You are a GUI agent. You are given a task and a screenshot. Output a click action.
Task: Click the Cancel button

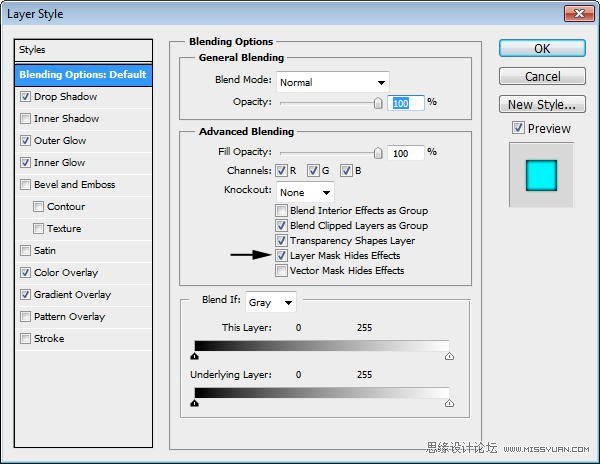(x=542, y=77)
